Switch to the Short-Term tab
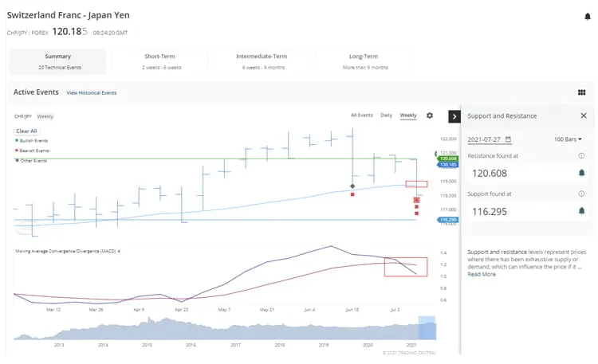Screen dimensions: 598x364 [160, 61]
